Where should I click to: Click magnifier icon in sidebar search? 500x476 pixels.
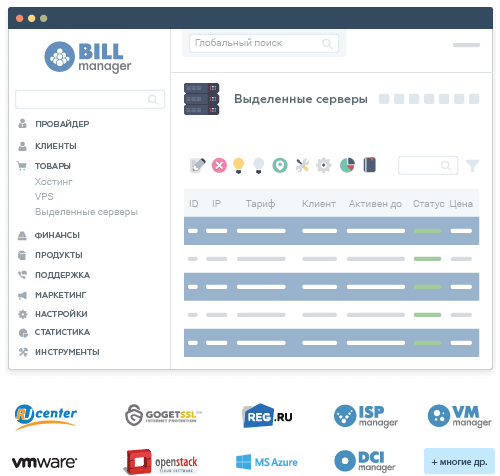(153, 99)
